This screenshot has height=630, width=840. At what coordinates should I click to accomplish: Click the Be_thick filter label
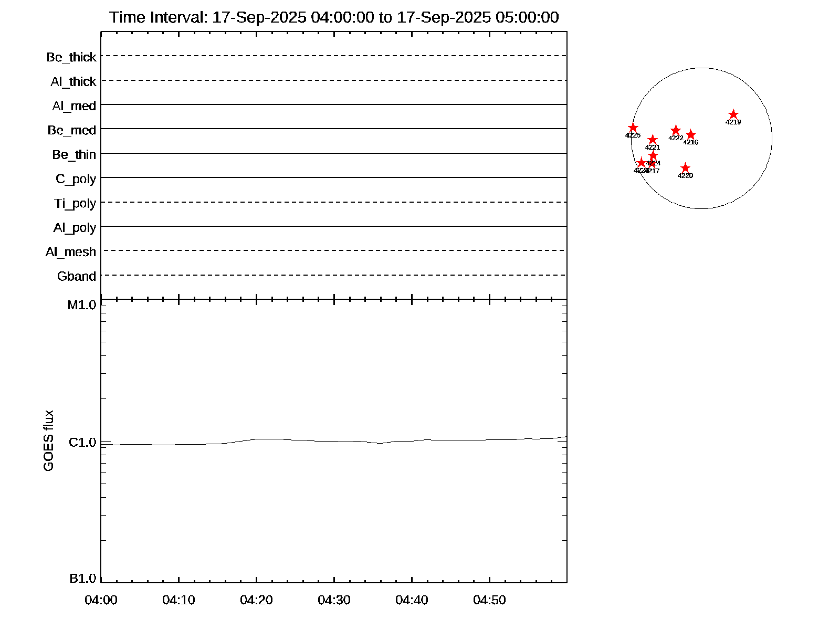(71, 57)
